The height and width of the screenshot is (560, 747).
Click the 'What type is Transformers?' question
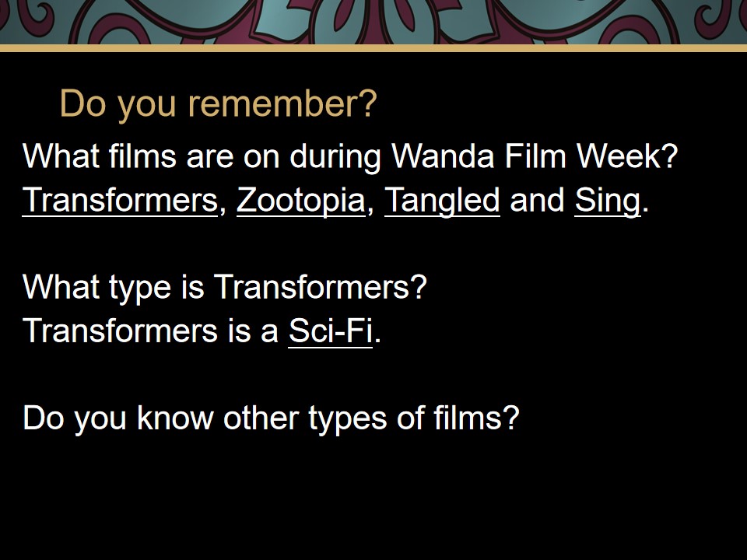coord(224,287)
